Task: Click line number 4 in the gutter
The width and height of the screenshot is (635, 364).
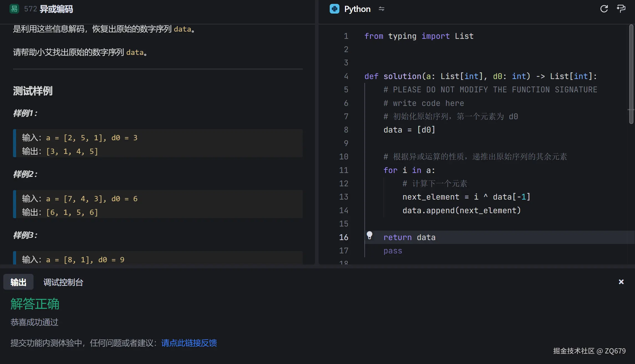Action: pyautogui.click(x=346, y=76)
